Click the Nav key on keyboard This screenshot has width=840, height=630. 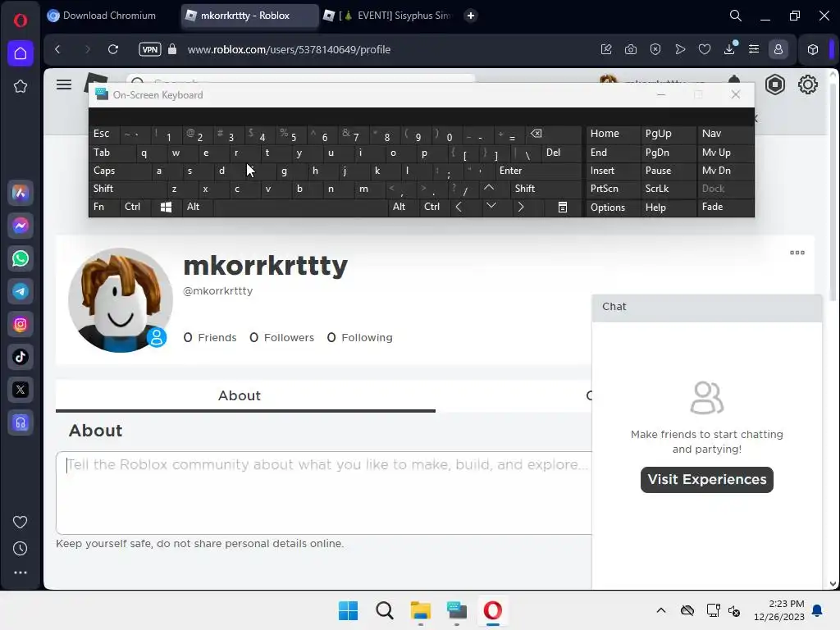(724, 134)
